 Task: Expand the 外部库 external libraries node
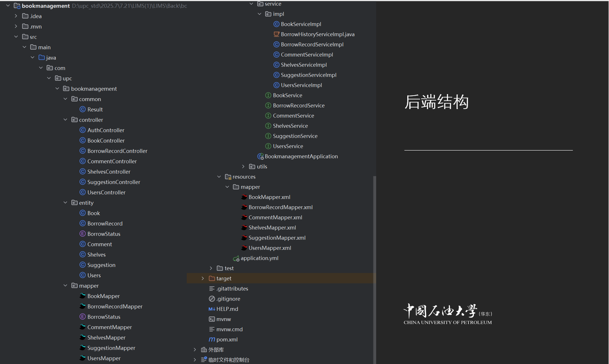point(195,350)
